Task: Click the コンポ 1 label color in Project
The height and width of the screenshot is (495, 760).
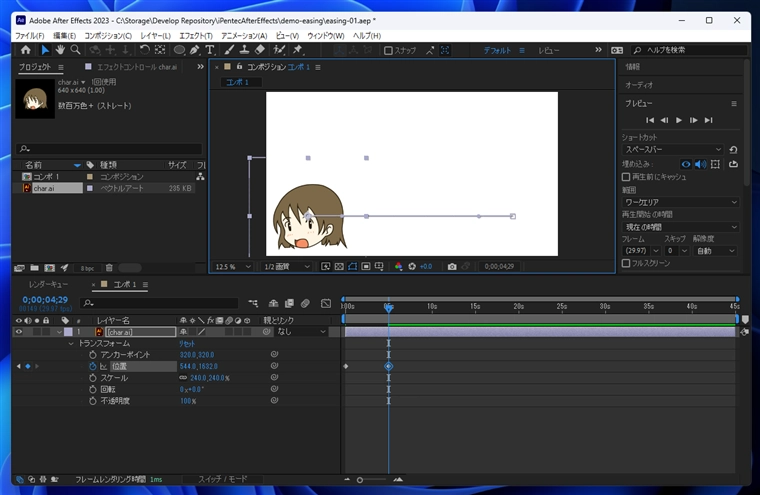Action: [x=90, y=176]
